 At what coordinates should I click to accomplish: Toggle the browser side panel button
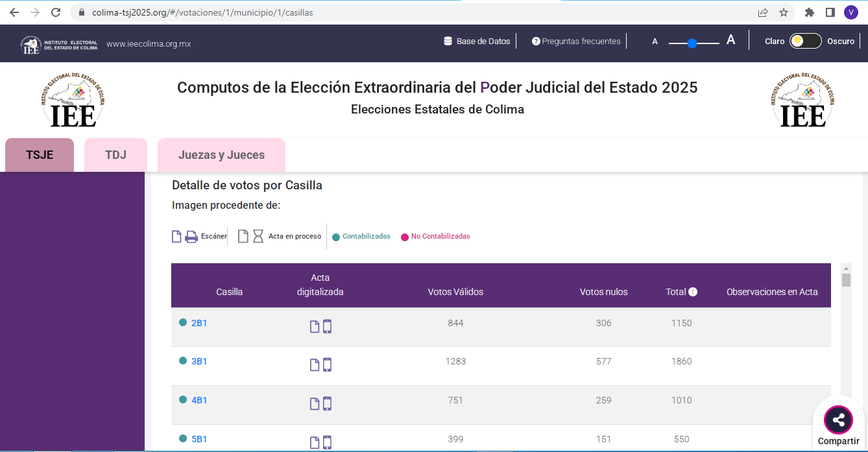click(830, 12)
